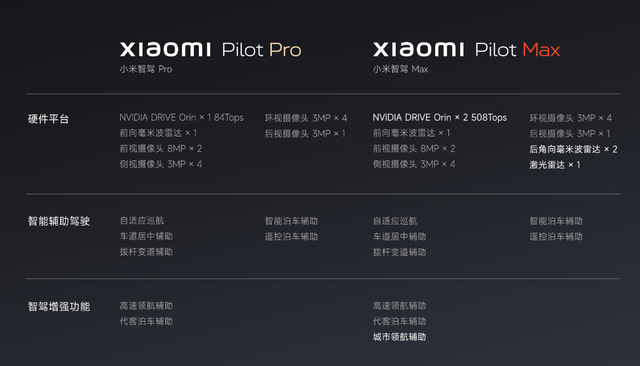Select NVIDIA DRIVE Orin × 1 84Tops text

[181, 118]
